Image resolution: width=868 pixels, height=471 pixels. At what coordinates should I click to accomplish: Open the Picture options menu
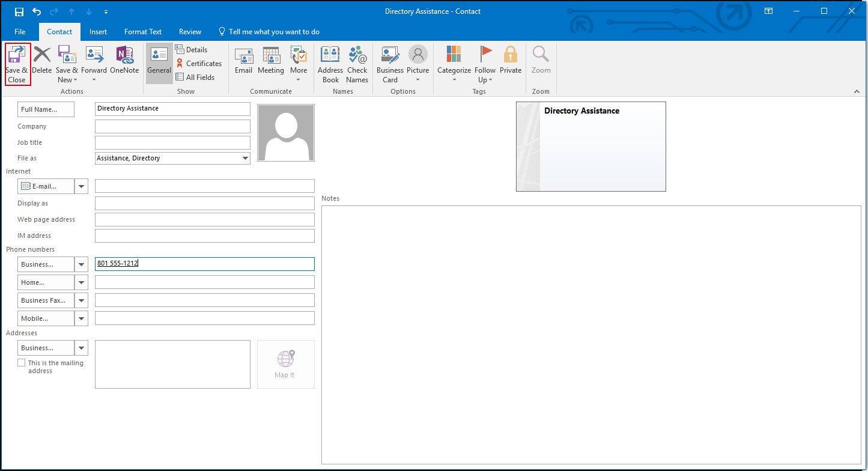click(x=417, y=64)
